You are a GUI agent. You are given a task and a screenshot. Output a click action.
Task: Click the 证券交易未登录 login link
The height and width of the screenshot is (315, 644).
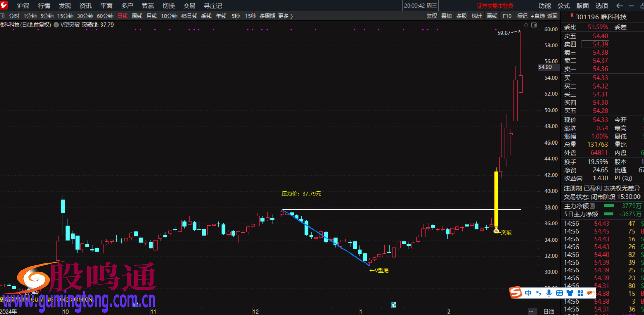click(x=495, y=6)
